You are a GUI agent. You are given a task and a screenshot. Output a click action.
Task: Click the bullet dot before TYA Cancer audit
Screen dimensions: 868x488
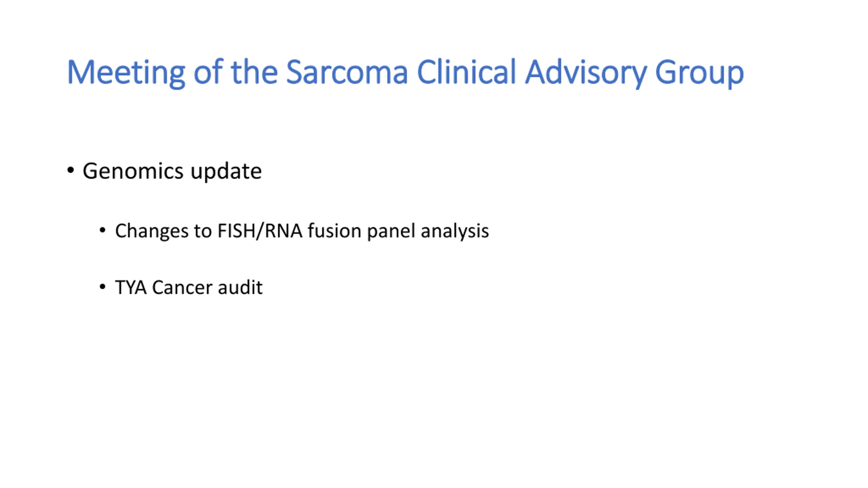102,287
